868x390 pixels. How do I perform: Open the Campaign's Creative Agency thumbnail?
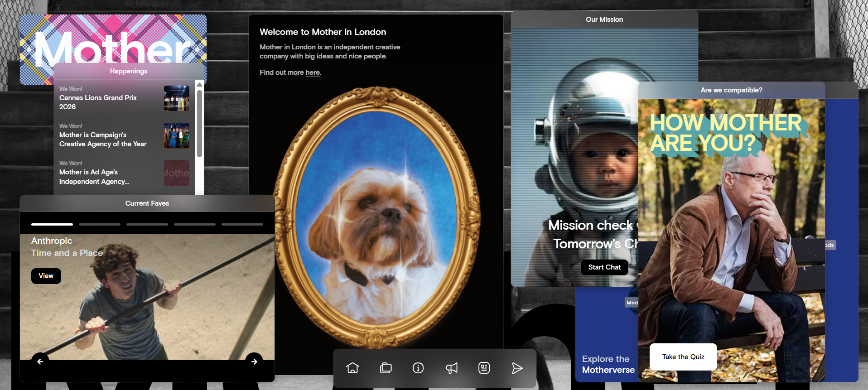[177, 135]
